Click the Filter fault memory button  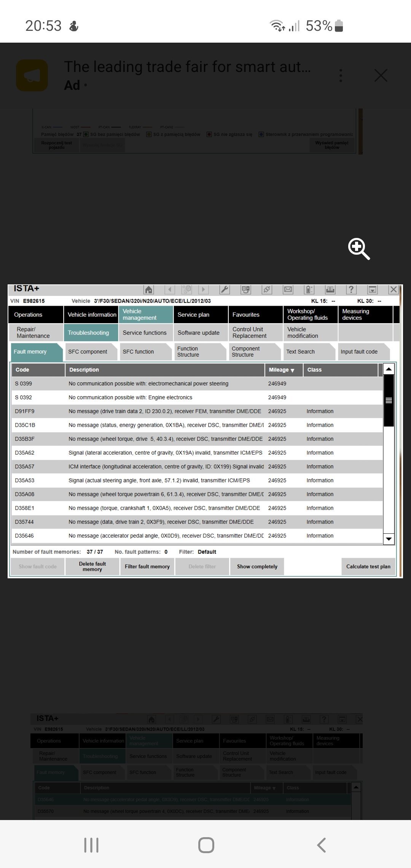147,566
